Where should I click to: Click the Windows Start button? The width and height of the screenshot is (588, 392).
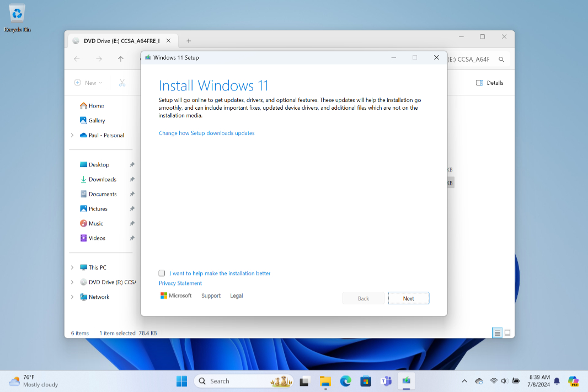pyautogui.click(x=181, y=381)
